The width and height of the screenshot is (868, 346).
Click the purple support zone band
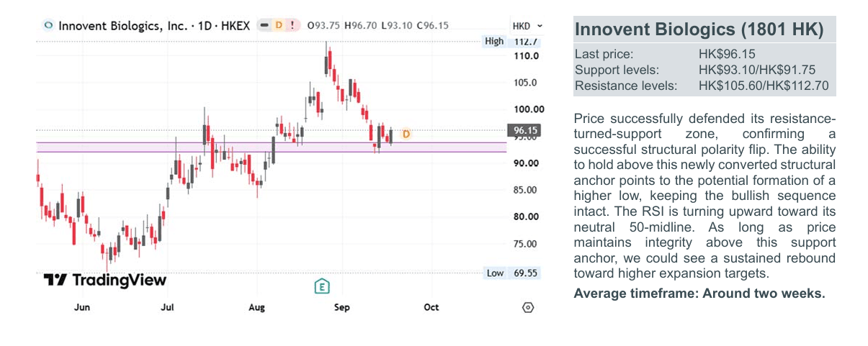click(272, 147)
